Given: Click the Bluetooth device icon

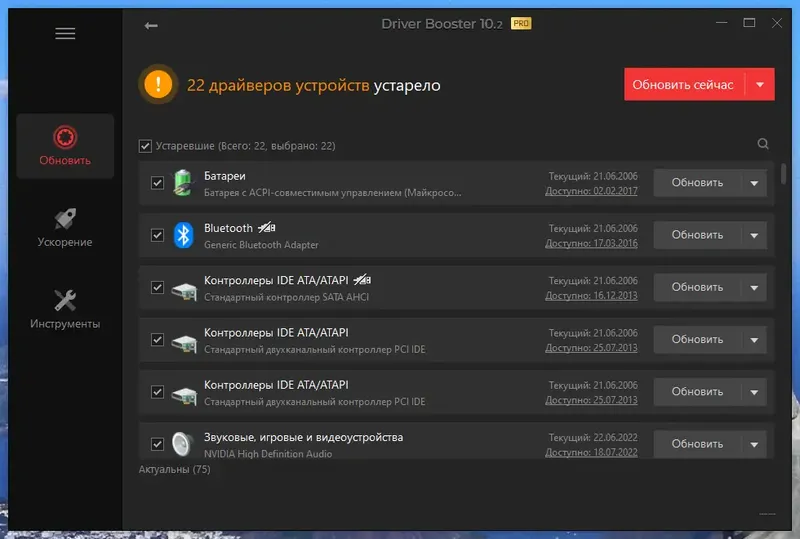Looking at the screenshot, I should 183,235.
